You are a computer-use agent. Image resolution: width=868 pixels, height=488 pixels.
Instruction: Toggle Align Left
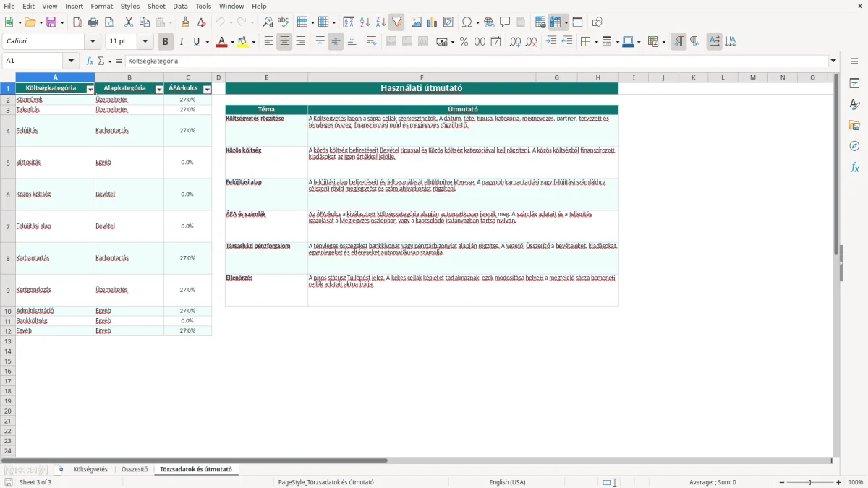(x=268, y=42)
